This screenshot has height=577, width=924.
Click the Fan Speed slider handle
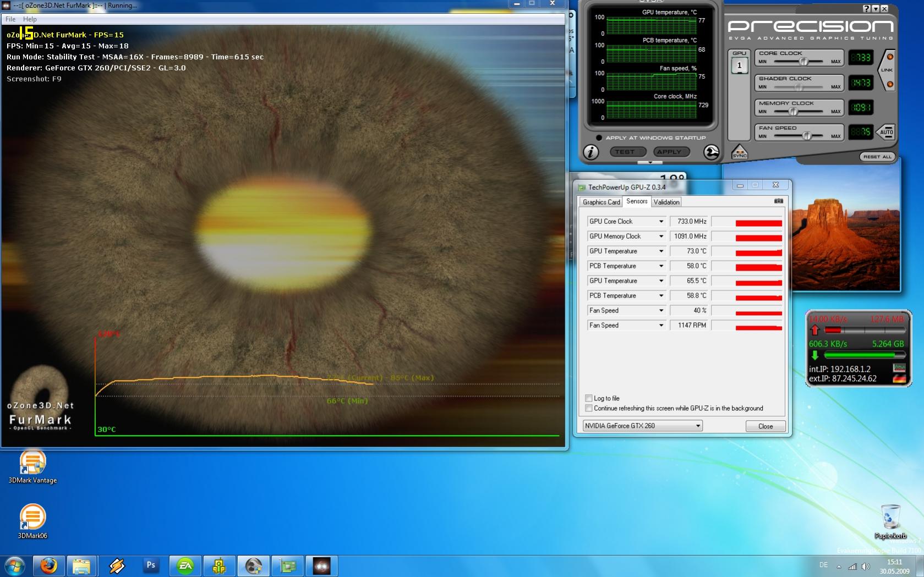point(807,136)
